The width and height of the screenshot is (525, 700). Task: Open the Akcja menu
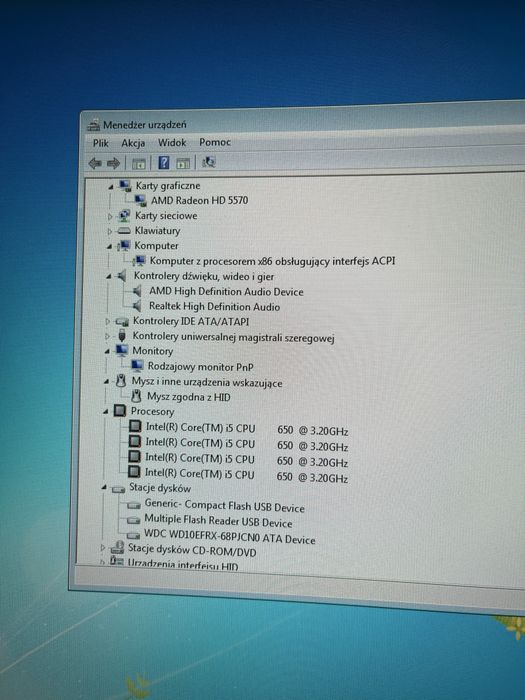pyautogui.click(x=133, y=143)
